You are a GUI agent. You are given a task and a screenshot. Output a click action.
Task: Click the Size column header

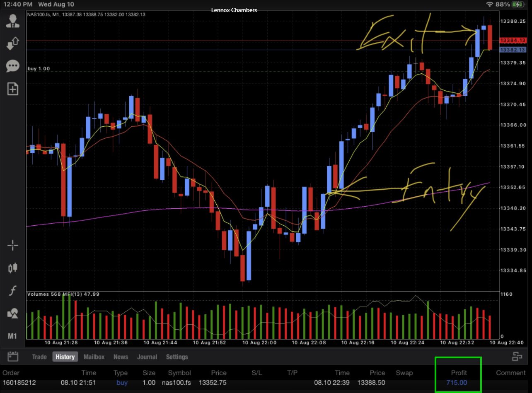click(149, 373)
